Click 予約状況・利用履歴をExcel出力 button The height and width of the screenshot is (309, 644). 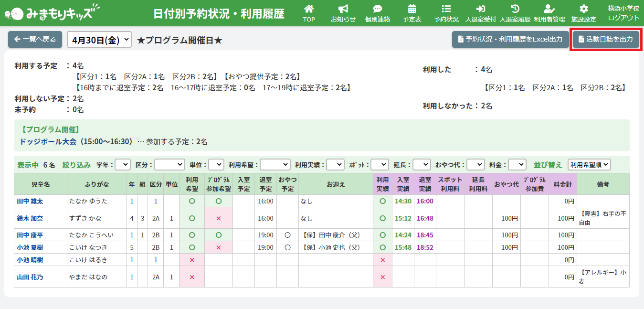pos(510,40)
